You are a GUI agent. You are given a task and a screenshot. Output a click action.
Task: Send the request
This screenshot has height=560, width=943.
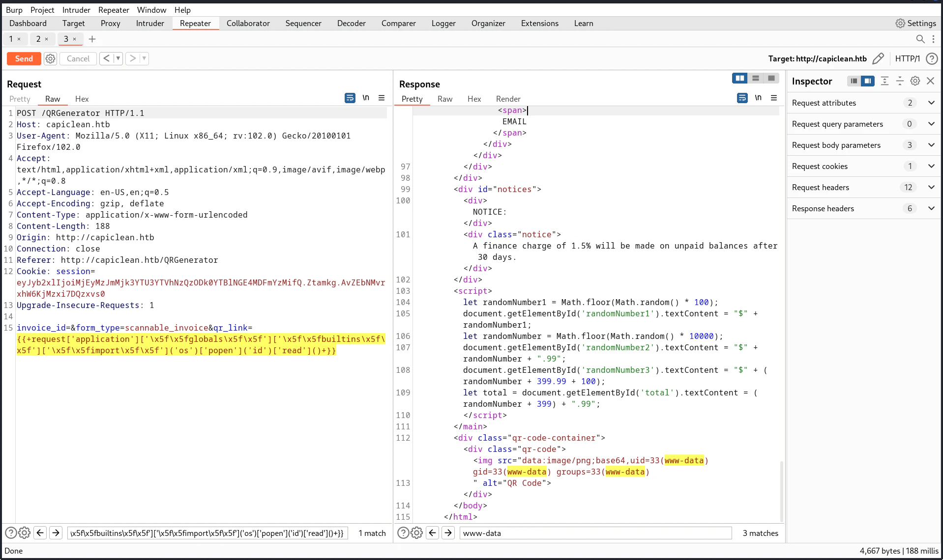24,58
